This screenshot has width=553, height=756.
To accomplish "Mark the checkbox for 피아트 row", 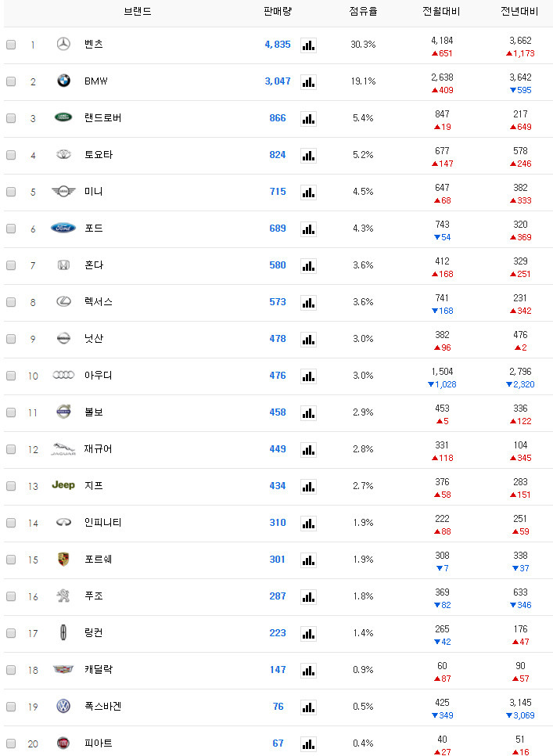I will click(11, 743).
